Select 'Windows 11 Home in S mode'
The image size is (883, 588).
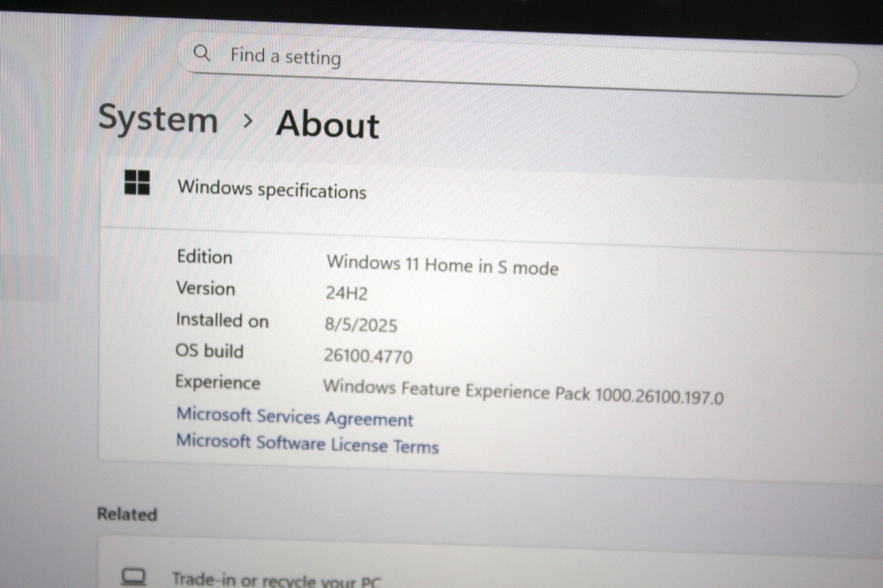tap(443, 265)
